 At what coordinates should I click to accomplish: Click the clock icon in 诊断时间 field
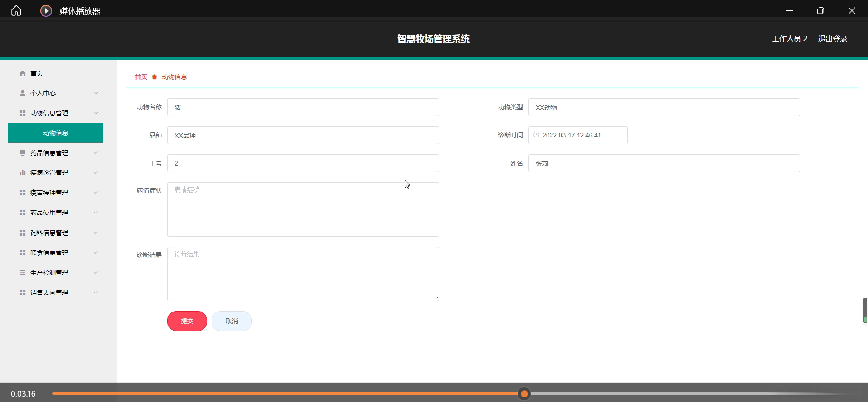537,135
